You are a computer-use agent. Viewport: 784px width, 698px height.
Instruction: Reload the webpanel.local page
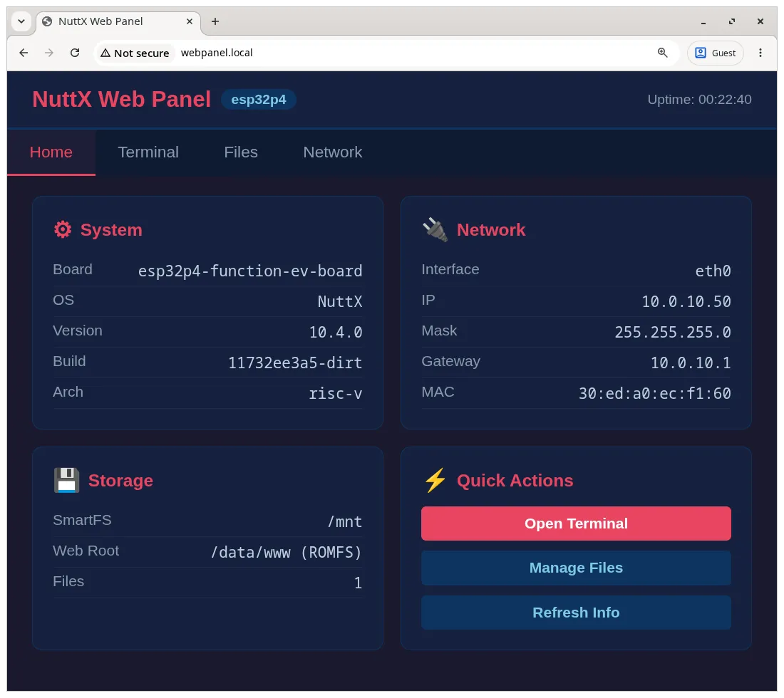[75, 53]
